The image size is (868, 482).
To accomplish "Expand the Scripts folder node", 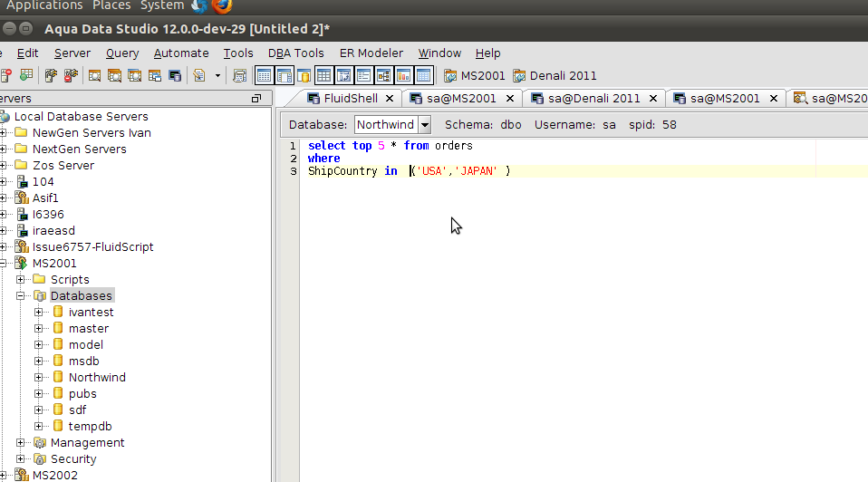I will coord(21,279).
